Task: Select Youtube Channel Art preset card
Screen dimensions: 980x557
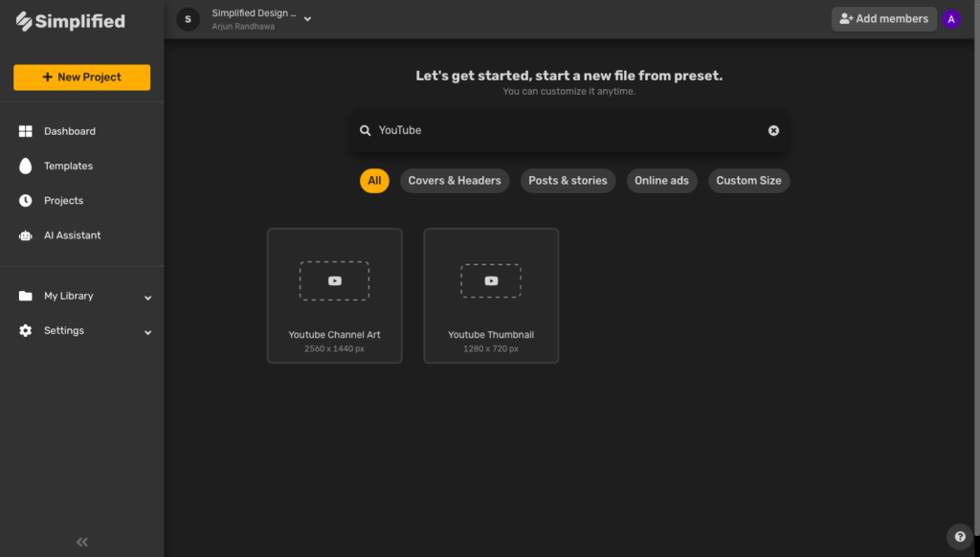Action: pyautogui.click(x=334, y=296)
